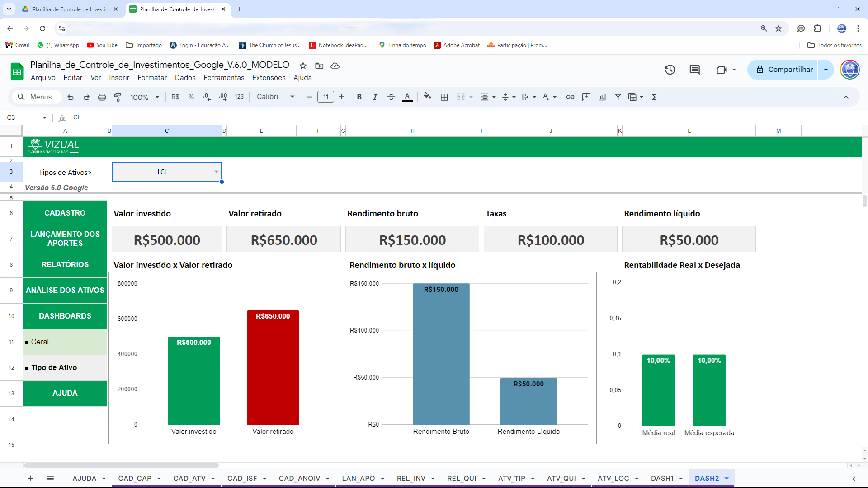Expand the LCI asset type dropdown
The width and height of the screenshot is (868, 488).
pyautogui.click(x=216, y=172)
